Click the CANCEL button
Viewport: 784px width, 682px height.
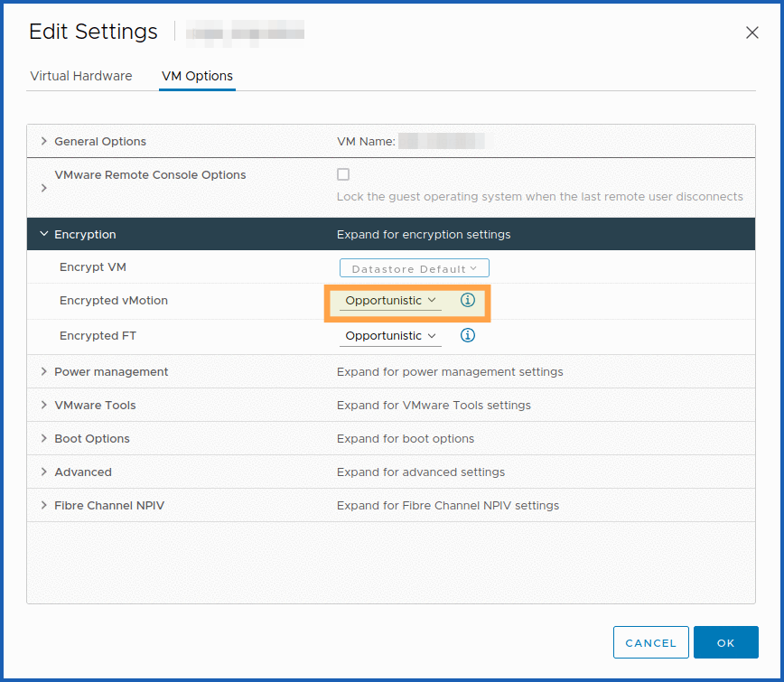coord(650,642)
